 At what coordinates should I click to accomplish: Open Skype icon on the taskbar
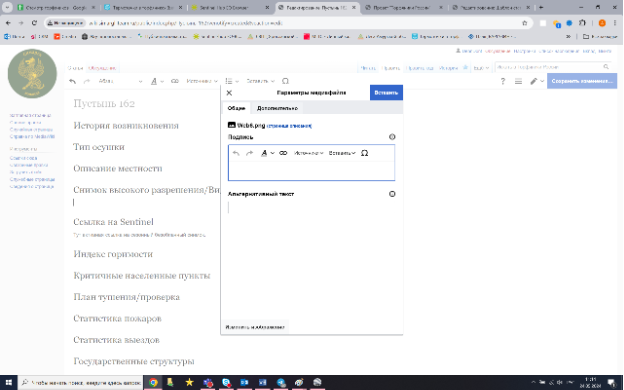coord(226,383)
